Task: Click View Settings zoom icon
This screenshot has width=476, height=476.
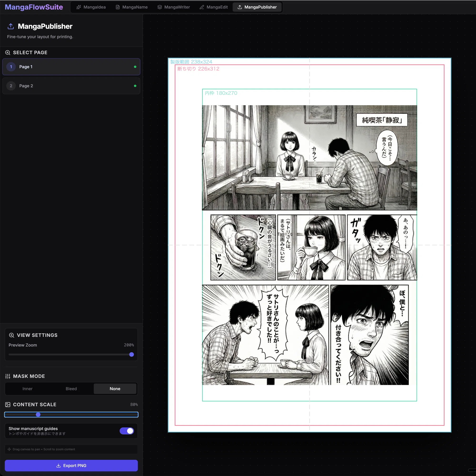Action: coord(12,335)
